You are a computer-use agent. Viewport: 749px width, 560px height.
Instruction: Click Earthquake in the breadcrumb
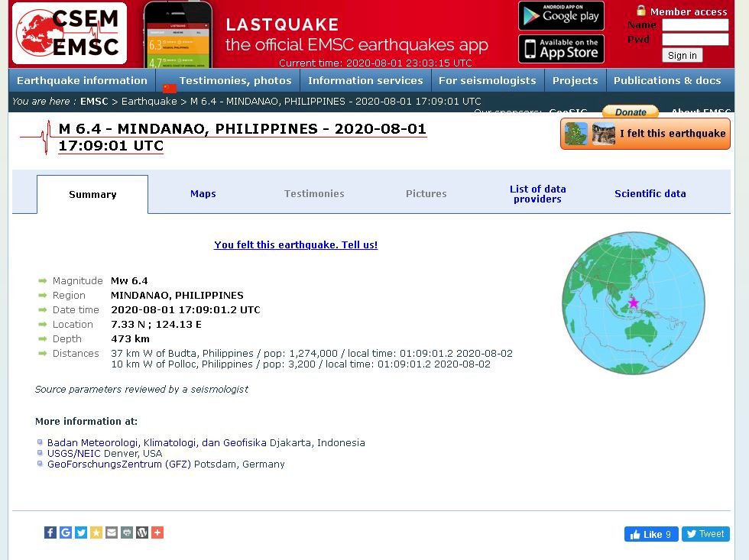[x=149, y=101]
